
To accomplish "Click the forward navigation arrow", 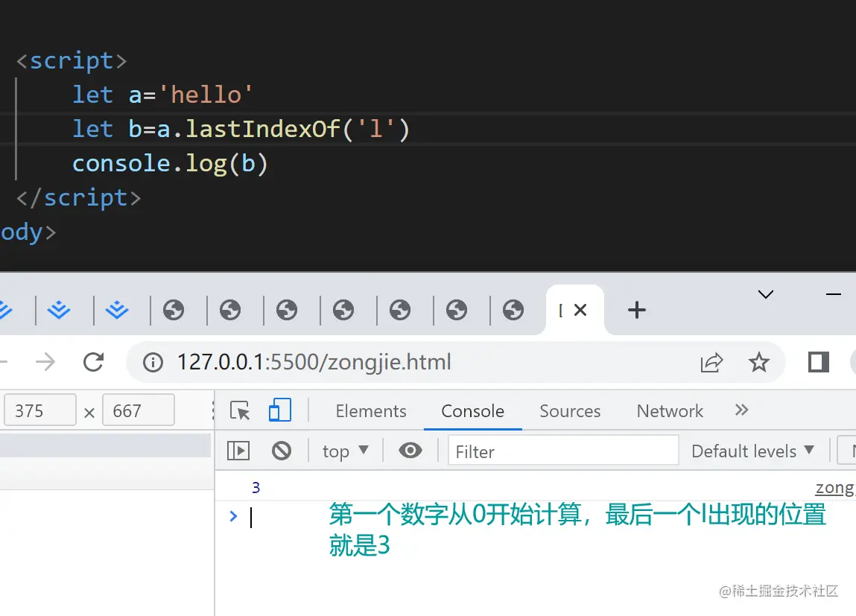I will click(45, 362).
